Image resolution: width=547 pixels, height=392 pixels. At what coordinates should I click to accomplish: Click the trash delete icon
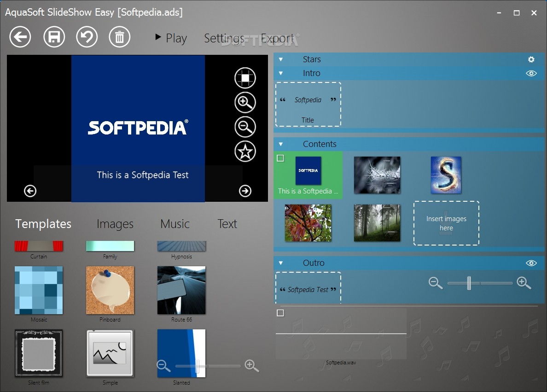click(120, 37)
